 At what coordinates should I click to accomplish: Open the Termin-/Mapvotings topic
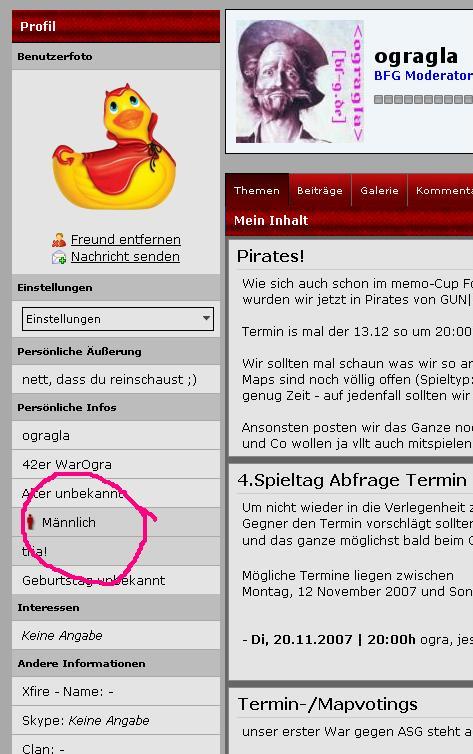click(328, 704)
